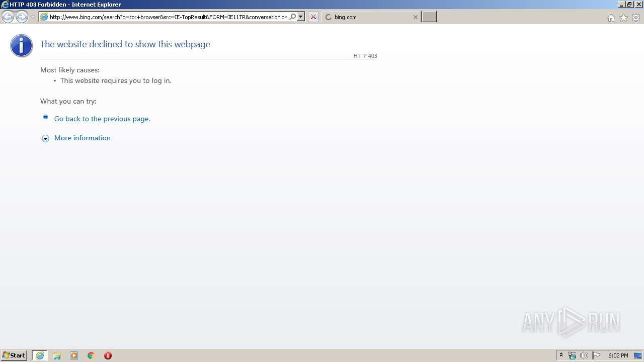Minimize the Internet Explorer window
The height and width of the screenshot is (362, 644).
click(621, 4)
